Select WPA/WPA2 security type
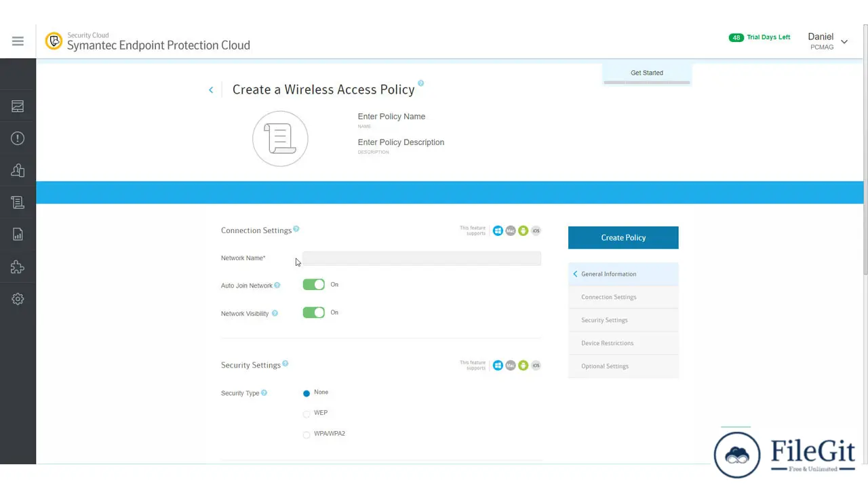This screenshot has height=488, width=868. [x=307, y=434]
